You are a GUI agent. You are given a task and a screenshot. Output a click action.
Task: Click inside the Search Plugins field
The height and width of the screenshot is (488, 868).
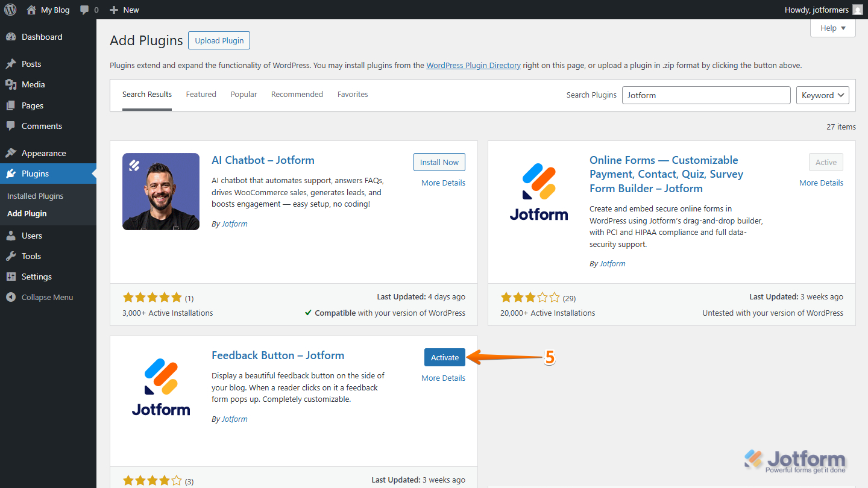705,95
